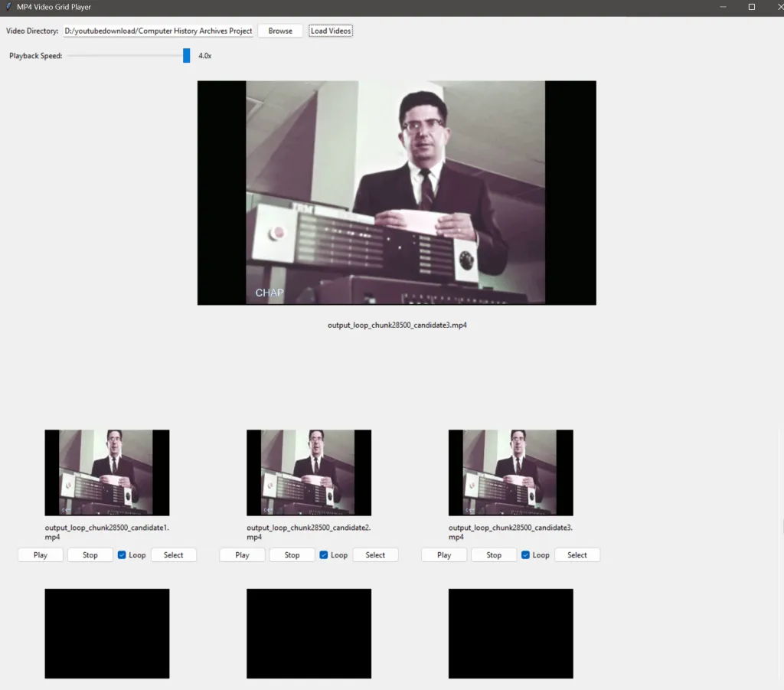Click the candidate3 video thumbnail

coord(511,473)
